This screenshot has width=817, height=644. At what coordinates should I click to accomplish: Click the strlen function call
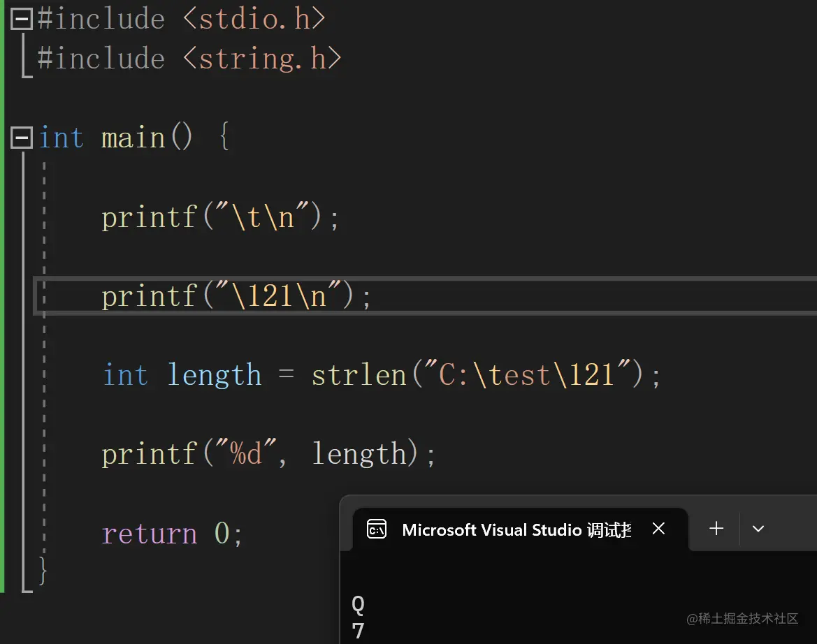(x=359, y=375)
